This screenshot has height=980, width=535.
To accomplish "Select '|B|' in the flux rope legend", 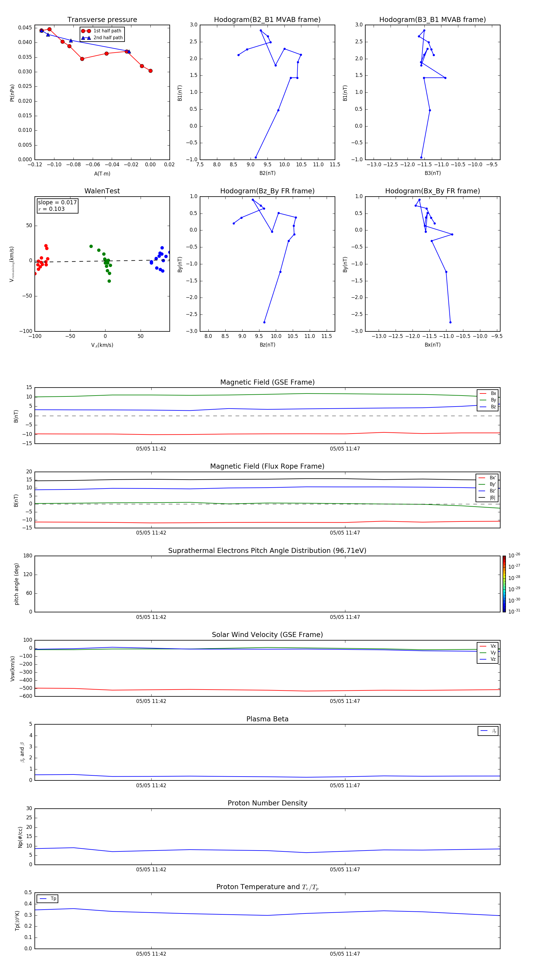I will pyautogui.click(x=487, y=498).
